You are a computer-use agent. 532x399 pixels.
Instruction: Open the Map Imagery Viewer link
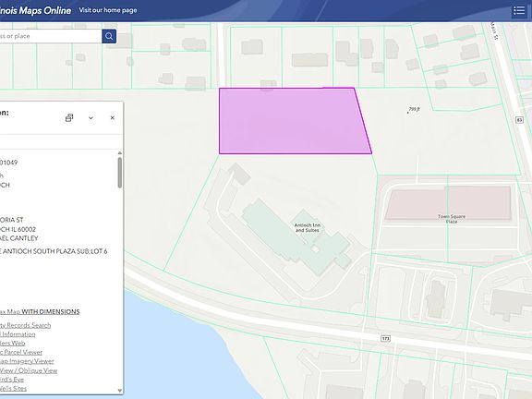click(27, 361)
